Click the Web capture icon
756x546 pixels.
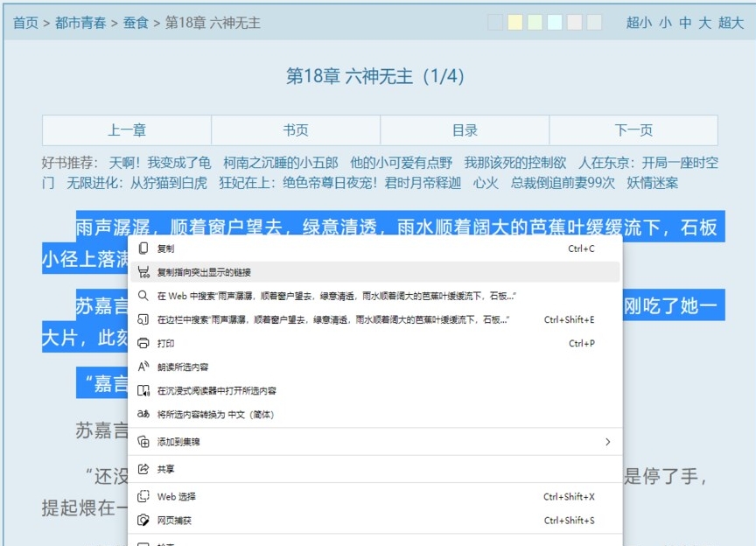point(143,520)
